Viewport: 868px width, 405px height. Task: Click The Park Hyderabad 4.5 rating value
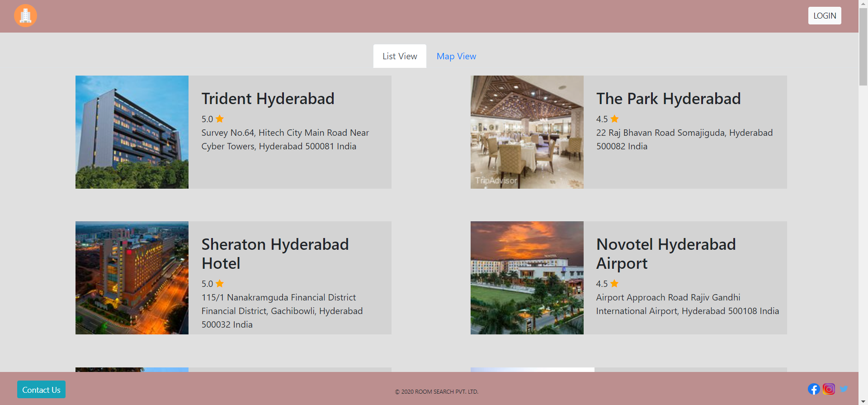click(x=602, y=119)
